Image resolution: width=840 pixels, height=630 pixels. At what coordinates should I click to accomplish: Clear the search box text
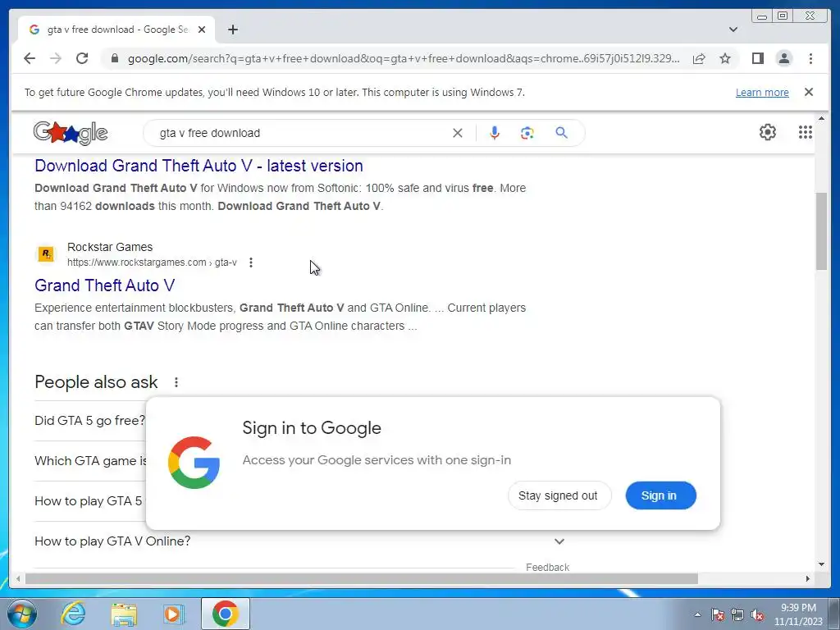point(458,133)
